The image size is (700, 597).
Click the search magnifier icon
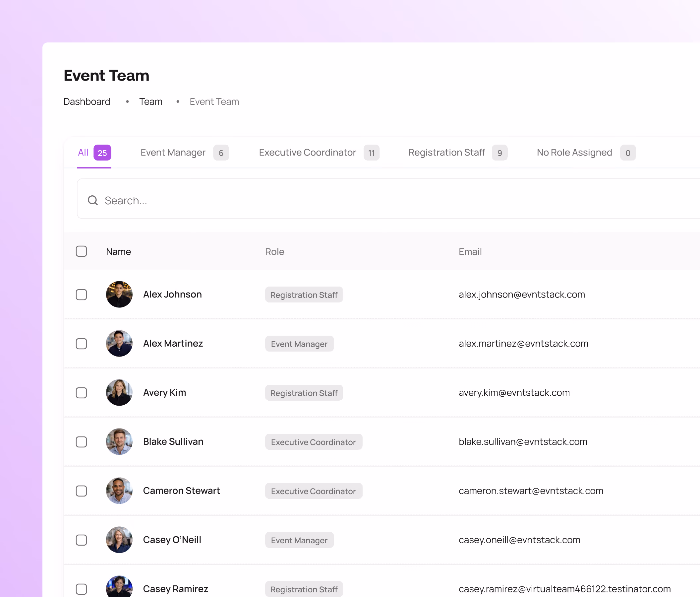[x=92, y=200]
